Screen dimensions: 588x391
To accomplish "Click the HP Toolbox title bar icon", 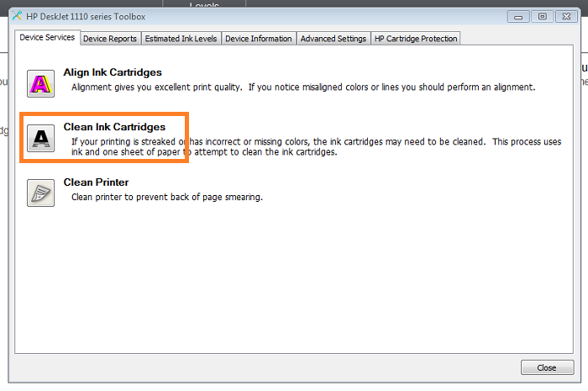I will click(17, 16).
